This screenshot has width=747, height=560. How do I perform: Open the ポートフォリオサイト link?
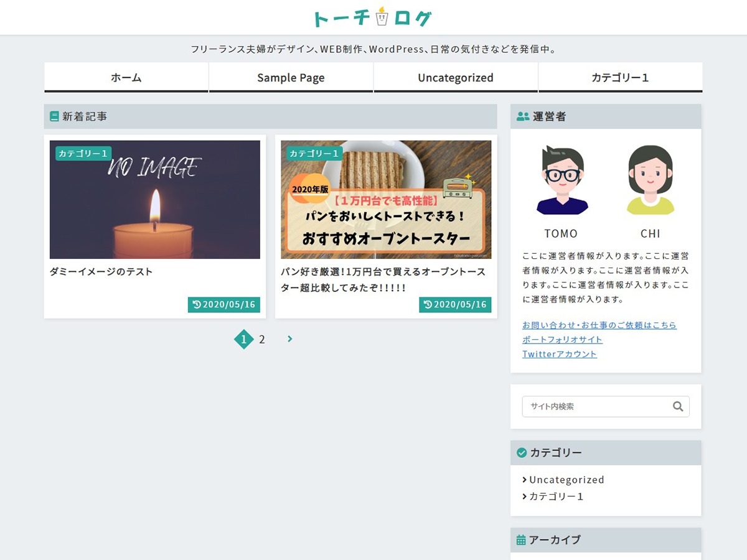562,340
